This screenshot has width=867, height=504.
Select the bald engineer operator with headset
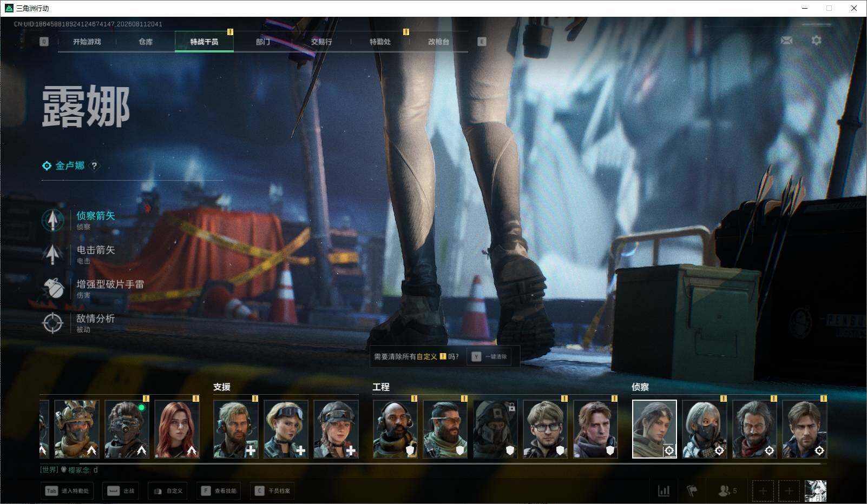pyautogui.click(x=395, y=429)
